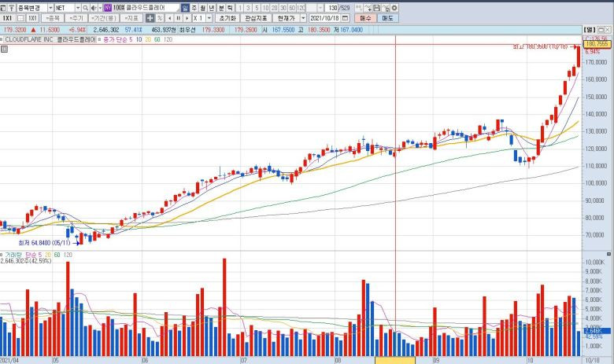This screenshot has height=364, width=614.
Task: Select tick (틱) chart period
Action: (x=230, y=8)
